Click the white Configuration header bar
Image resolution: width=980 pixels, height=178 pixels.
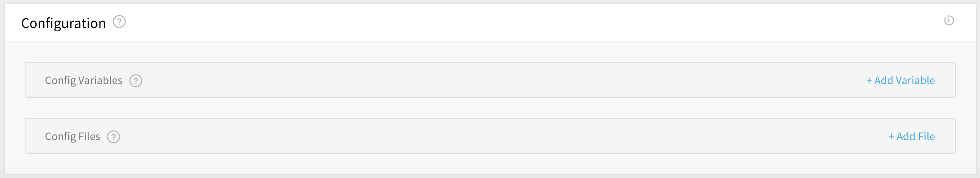pos(490,23)
